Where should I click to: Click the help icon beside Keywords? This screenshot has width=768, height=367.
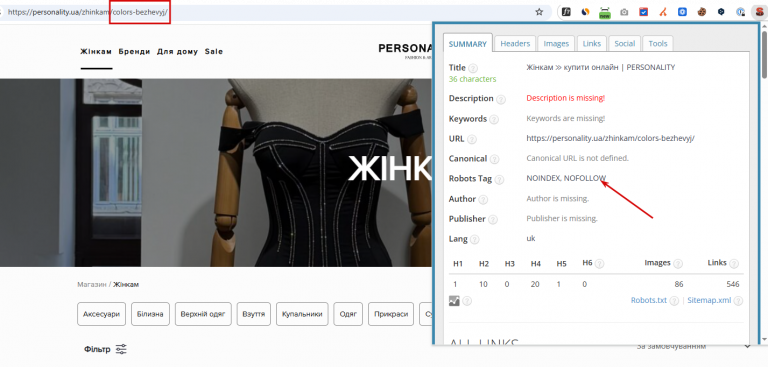(494, 120)
